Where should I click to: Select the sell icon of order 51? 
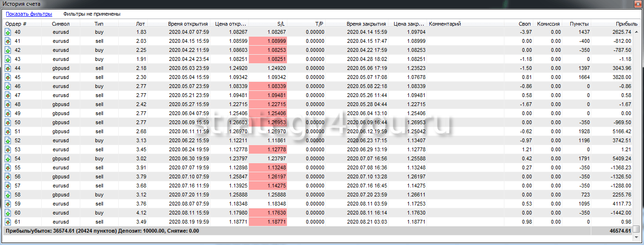point(8,131)
